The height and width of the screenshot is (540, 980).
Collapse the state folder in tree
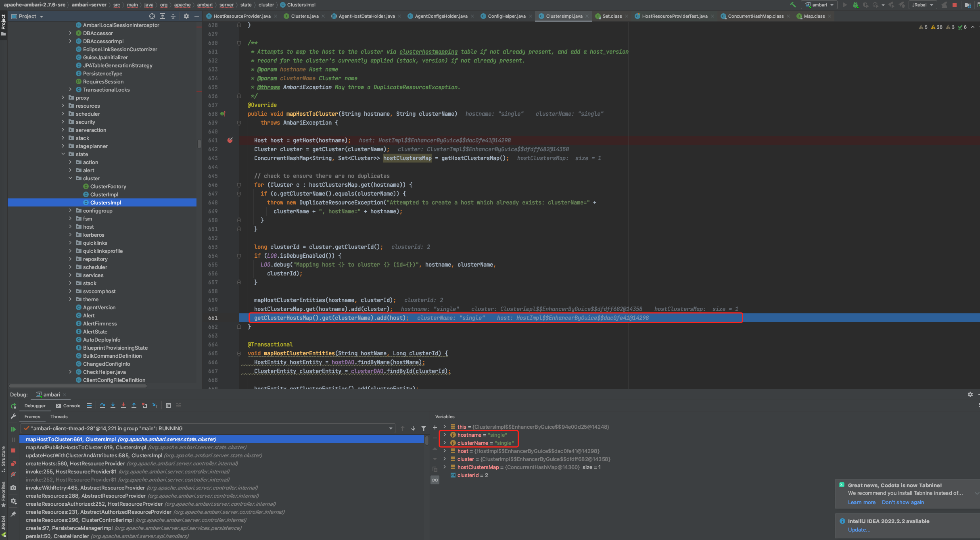tap(63, 154)
